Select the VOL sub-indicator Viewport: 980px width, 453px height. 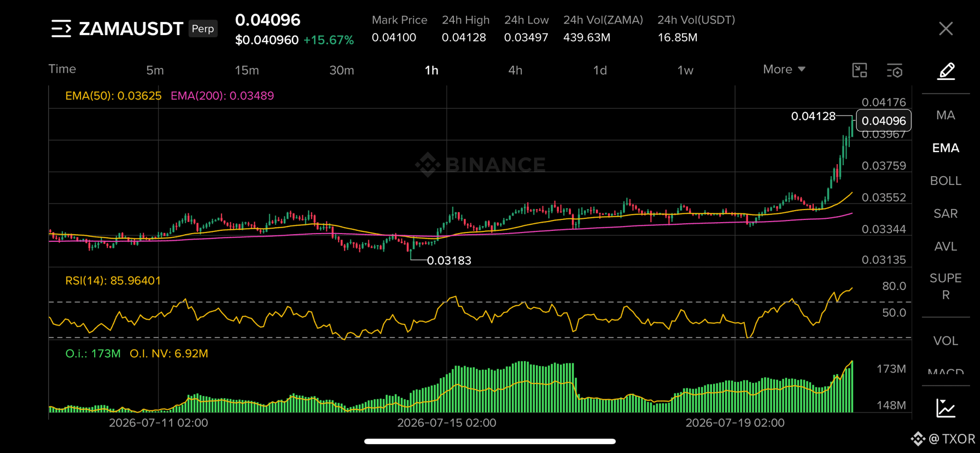[x=946, y=341]
